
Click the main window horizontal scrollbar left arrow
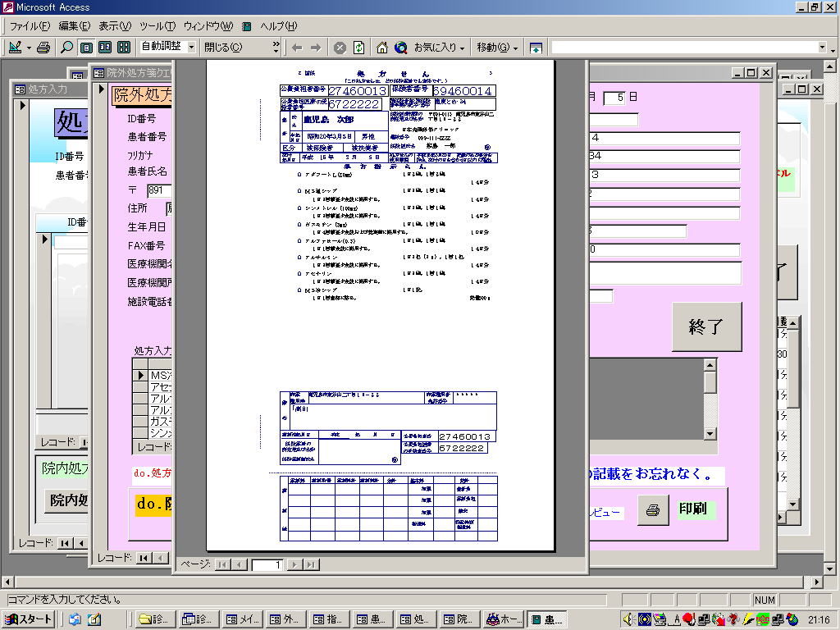(x=7, y=582)
